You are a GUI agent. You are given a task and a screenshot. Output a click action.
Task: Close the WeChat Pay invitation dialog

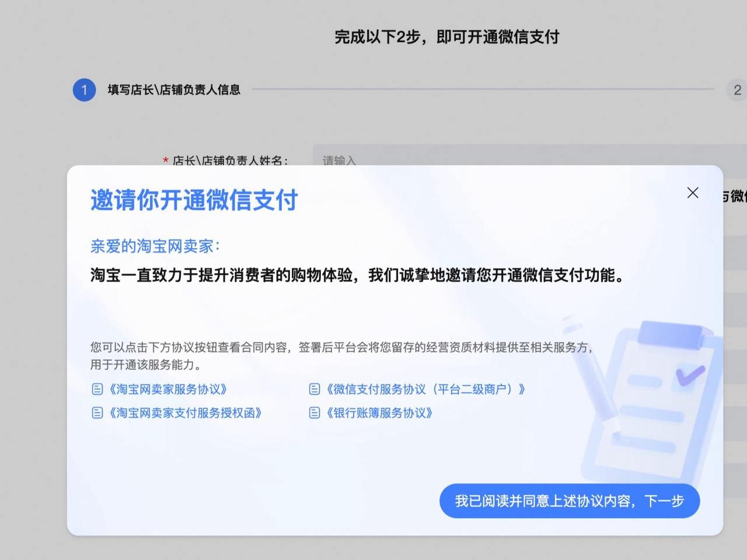pos(693,192)
